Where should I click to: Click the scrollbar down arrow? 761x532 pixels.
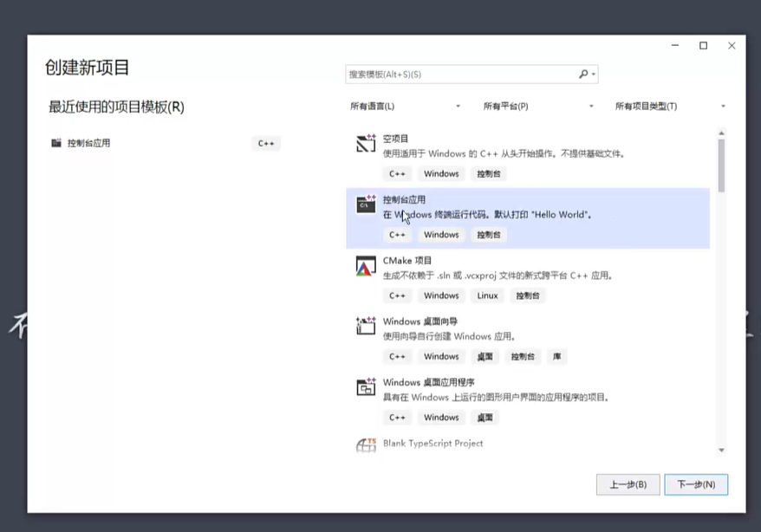722,450
